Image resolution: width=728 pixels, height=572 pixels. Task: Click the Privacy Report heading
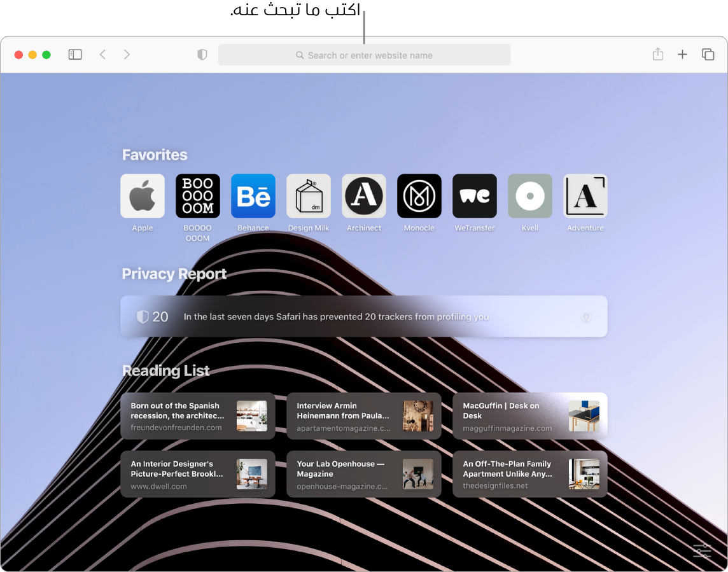tap(174, 274)
